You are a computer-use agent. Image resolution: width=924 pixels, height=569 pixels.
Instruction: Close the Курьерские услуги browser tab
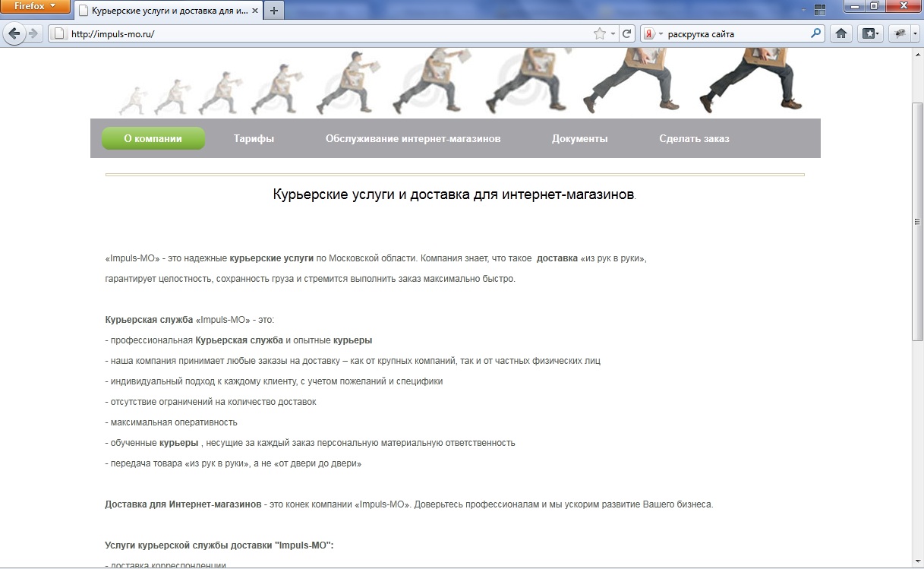coord(255,11)
